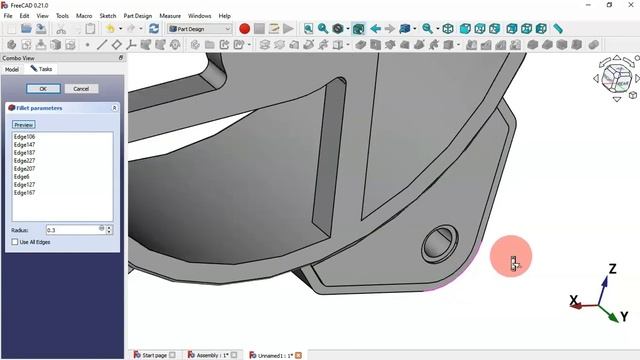Screen dimensions: 640x360
Task: Select Edge106 in the edge list
Action: click(x=24, y=137)
